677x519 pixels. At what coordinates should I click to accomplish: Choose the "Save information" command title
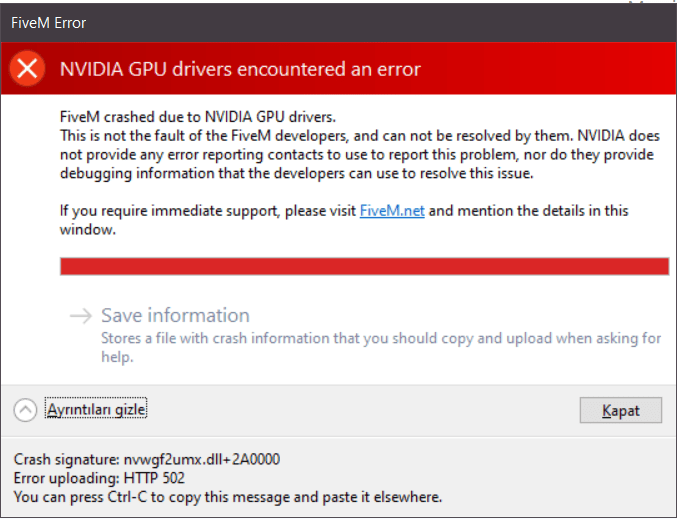175,316
